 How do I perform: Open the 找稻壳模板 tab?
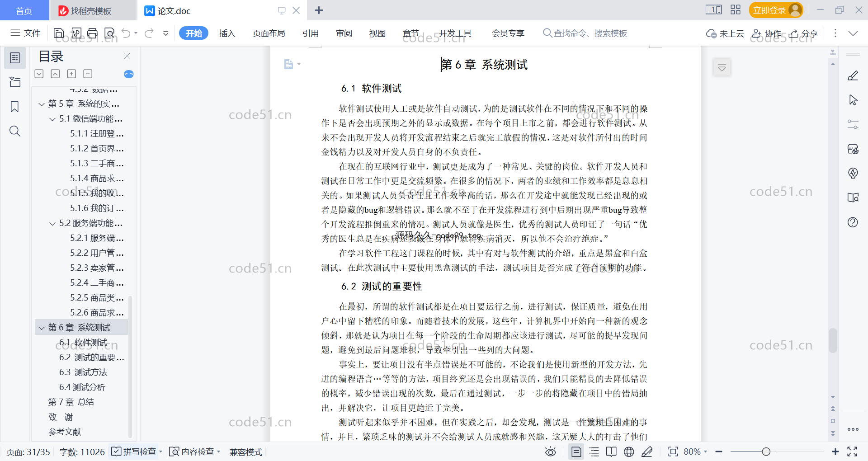[x=93, y=10]
